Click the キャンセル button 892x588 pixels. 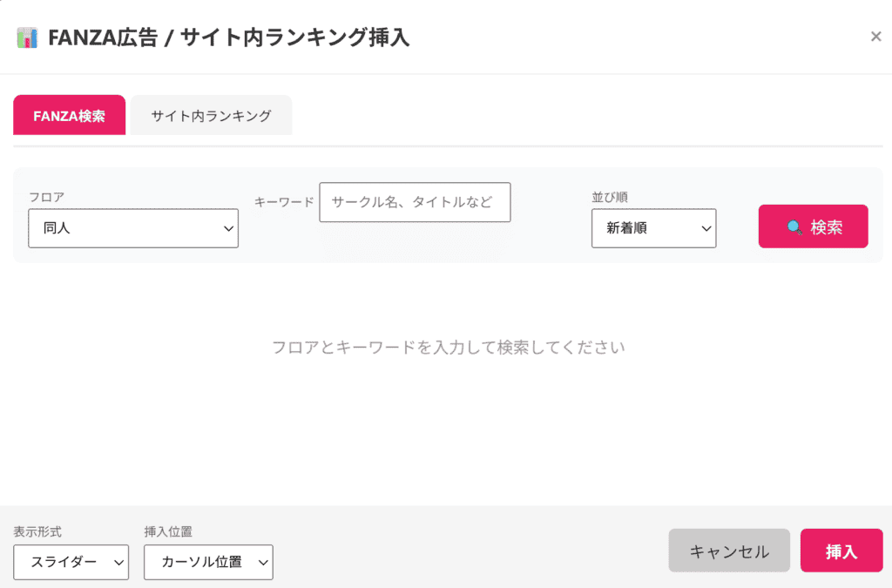[x=729, y=551]
